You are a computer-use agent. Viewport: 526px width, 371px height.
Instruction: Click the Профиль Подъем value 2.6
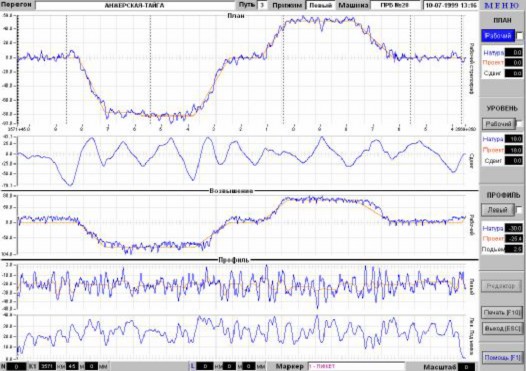tap(514, 249)
